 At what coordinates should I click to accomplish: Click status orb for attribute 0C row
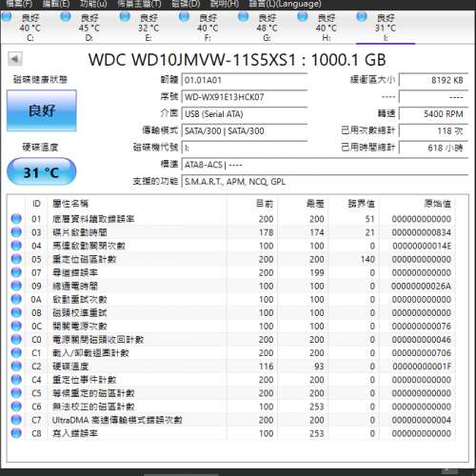(16, 326)
